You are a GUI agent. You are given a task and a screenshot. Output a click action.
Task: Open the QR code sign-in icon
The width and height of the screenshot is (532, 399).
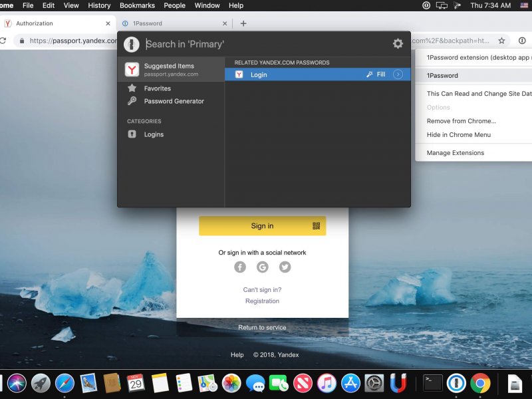[316, 226]
